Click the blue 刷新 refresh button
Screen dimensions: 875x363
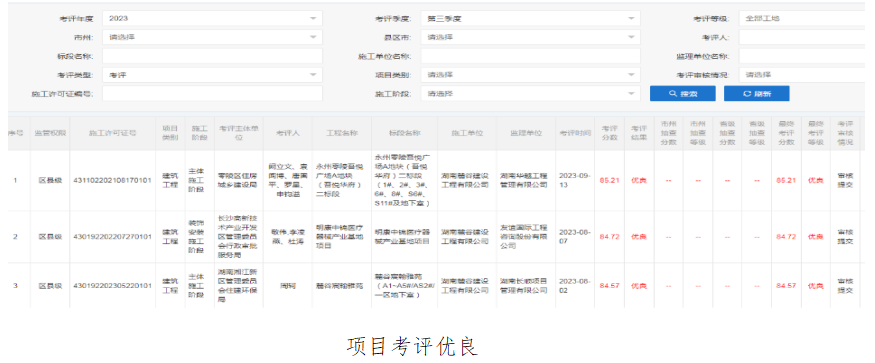coord(757,94)
